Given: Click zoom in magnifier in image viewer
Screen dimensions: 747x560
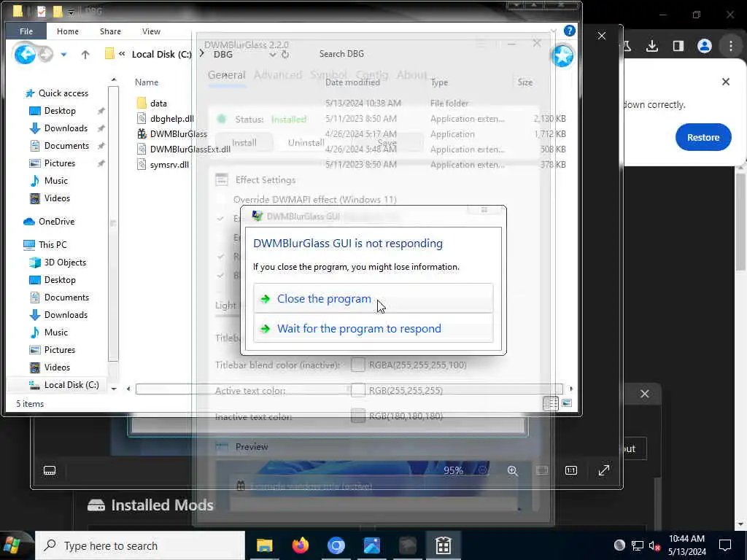Looking at the screenshot, I should coord(513,470).
